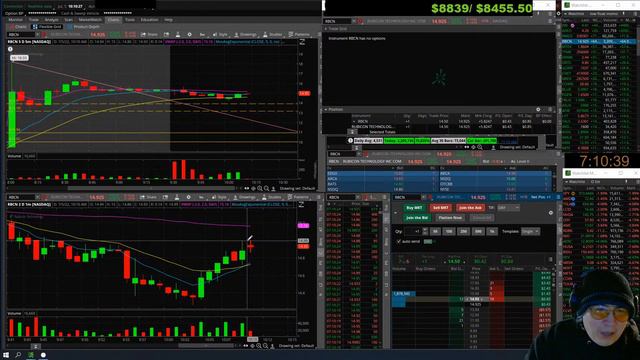Open Position section settings gear
Viewport: 640px width, 360px height.
point(538,109)
